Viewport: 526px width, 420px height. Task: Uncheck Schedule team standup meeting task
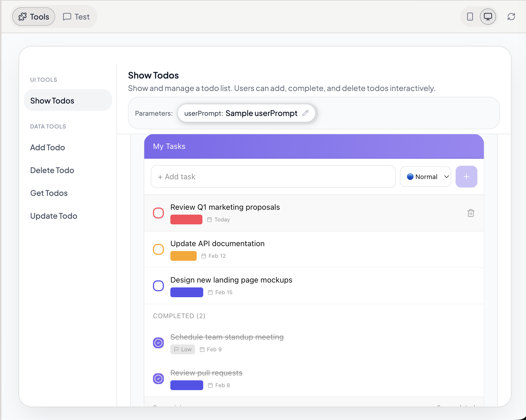click(158, 343)
